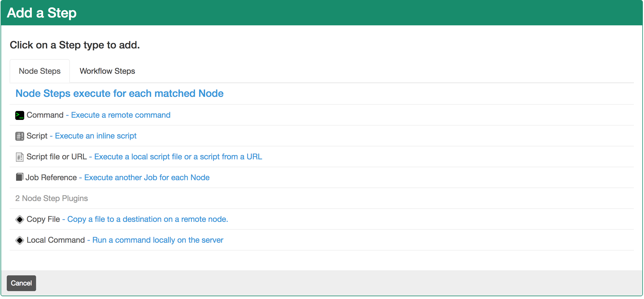This screenshot has width=644, height=299.
Task: Select the Script file or URL document icon
Action: point(19,157)
